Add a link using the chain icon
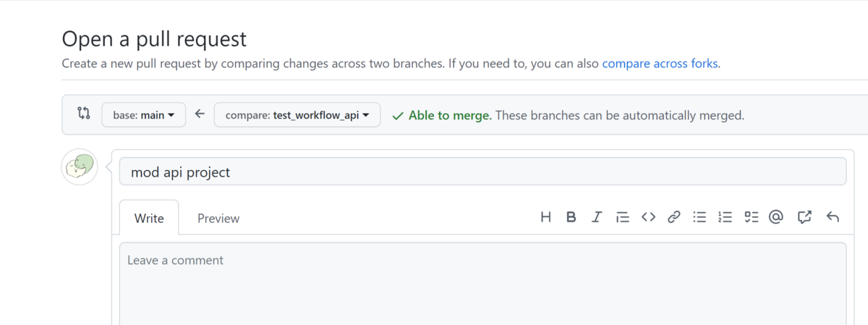This screenshot has height=325, width=868. click(x=673, y=216)
